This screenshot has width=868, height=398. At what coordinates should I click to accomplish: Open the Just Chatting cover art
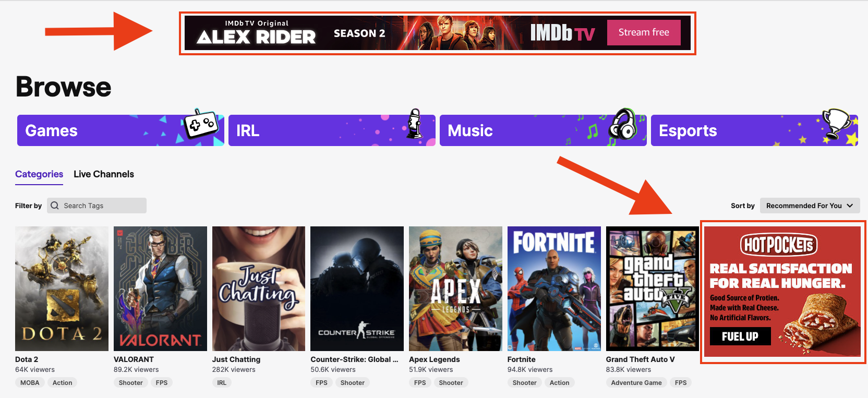(259, 288)
